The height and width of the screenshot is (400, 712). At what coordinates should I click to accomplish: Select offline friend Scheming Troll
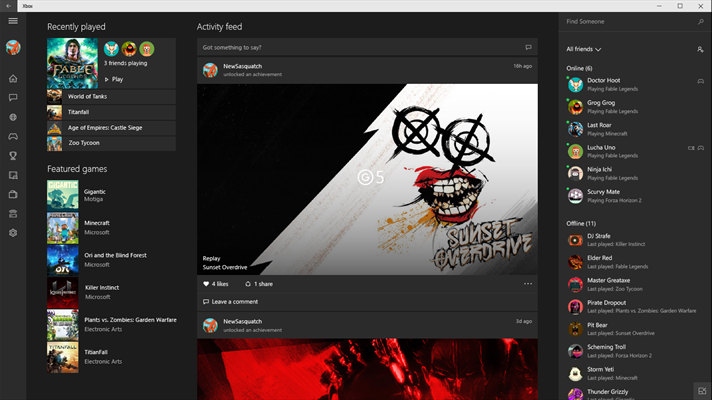click(x=635, y=351)
